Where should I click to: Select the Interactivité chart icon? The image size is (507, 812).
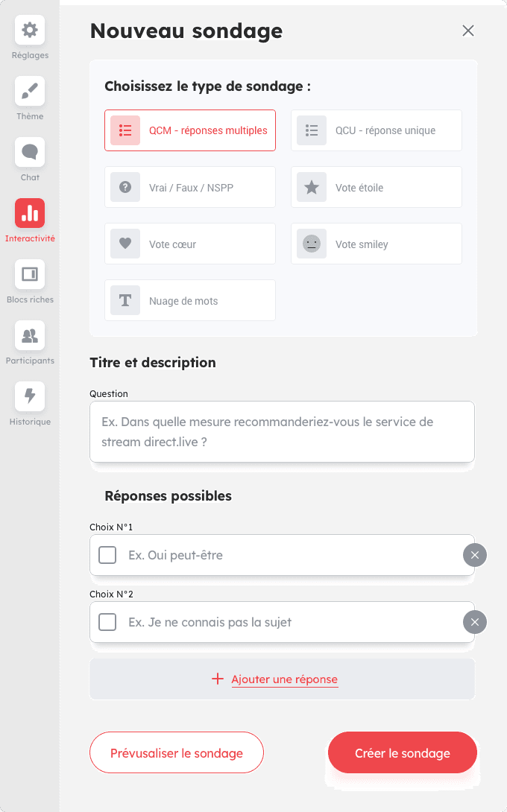[30, 214]
